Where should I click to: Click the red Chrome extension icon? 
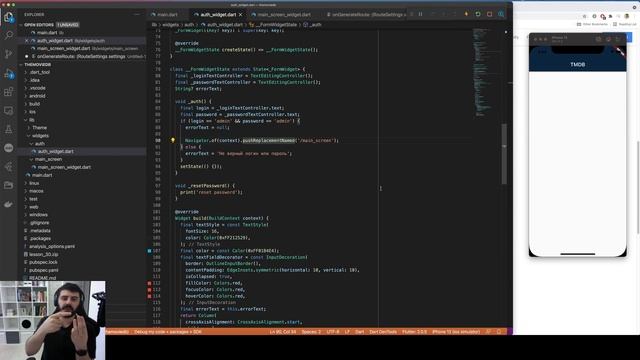click(x=603, y=16)
